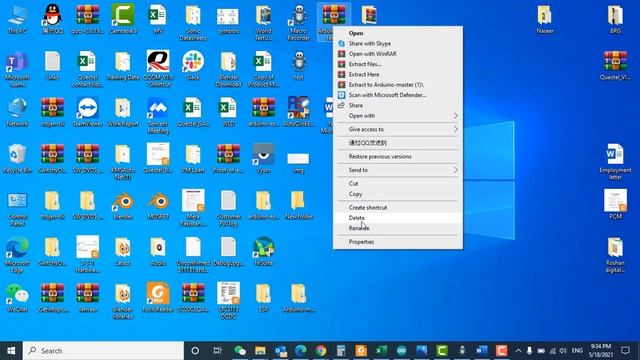Viewport: 640px width, 360px height.
Task: Select Training Data folder icon
Action: pyautogui.click(x=123, y=65)
